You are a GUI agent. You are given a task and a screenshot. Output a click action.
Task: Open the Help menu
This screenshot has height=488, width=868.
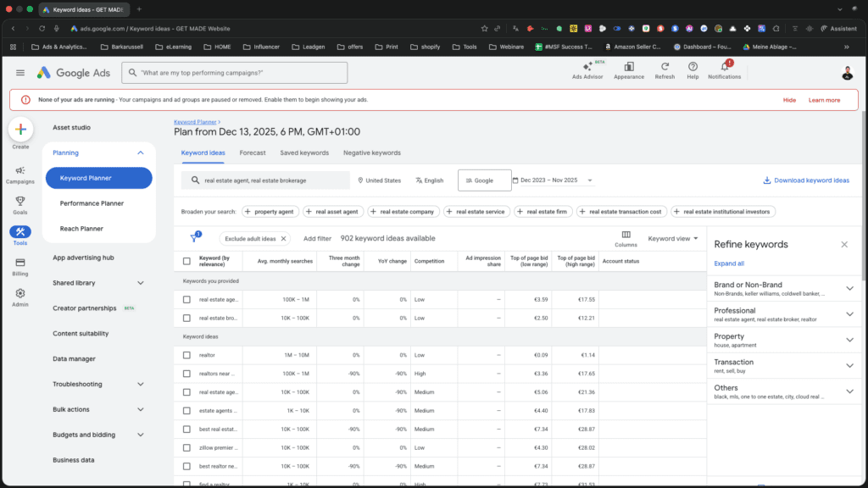(x=693, y=70)
